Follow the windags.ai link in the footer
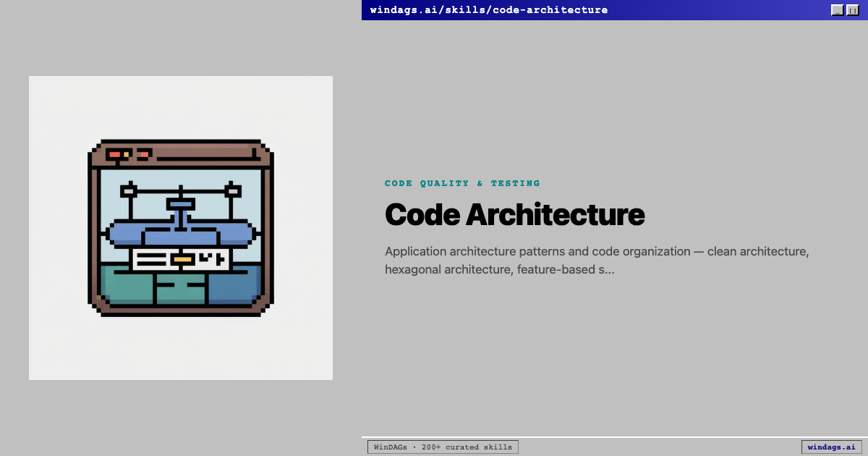 pyautogui.click(x=831, y=447)
